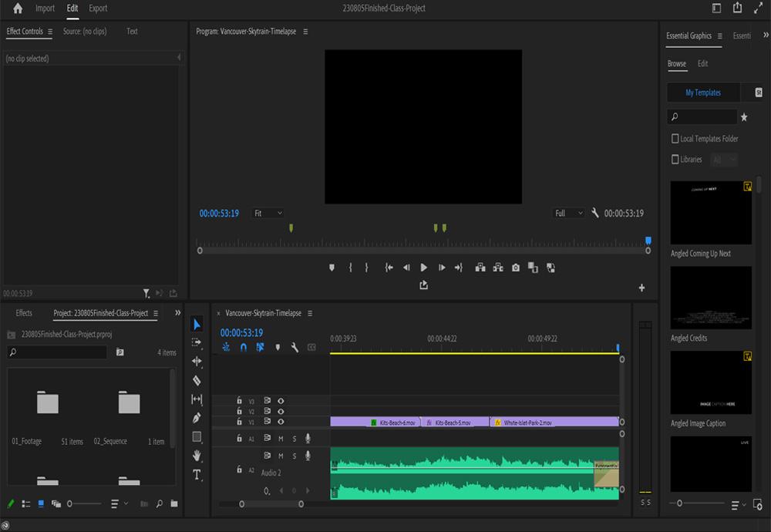
Task: Open the Libraries filter dropdown
Action: coord(724,160)
